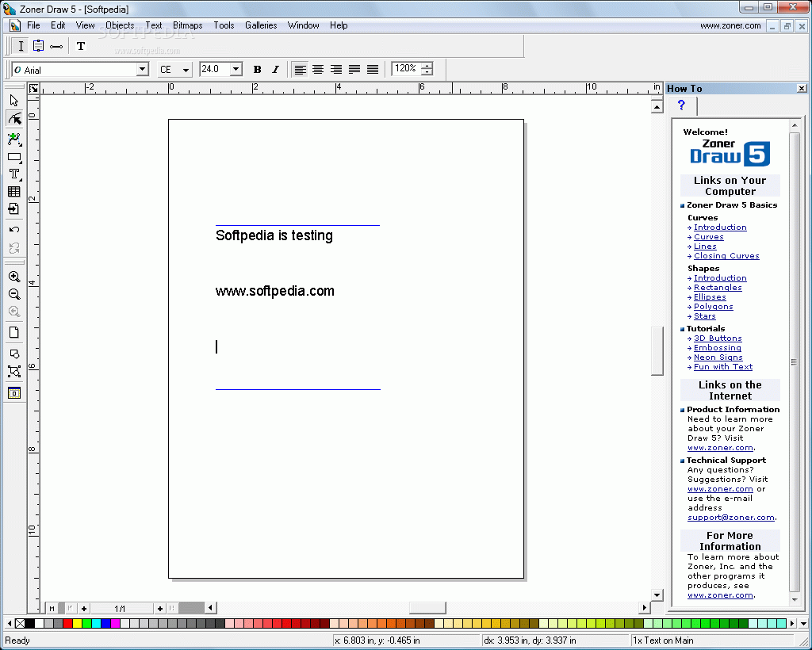Set justified text alignment
Viewport: 812px width, 650px height.
pos(354,69)
